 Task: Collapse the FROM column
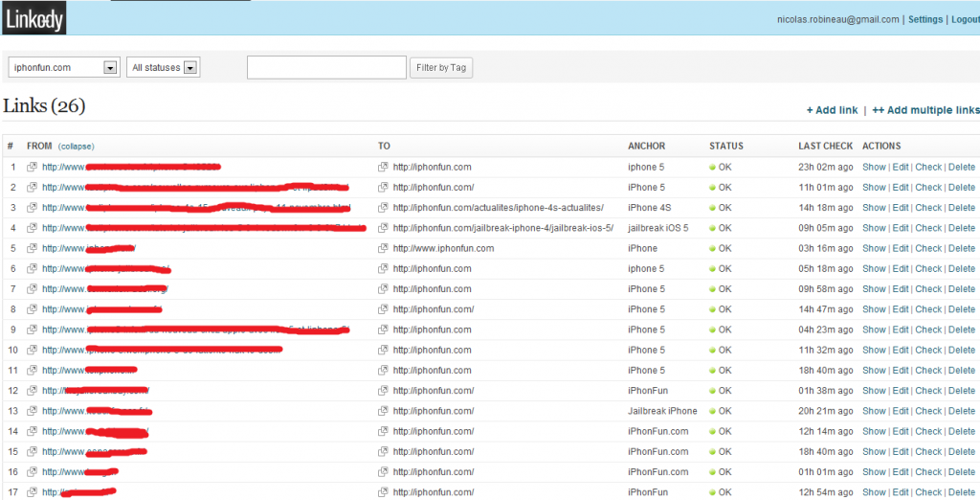(x=77, y=147)
